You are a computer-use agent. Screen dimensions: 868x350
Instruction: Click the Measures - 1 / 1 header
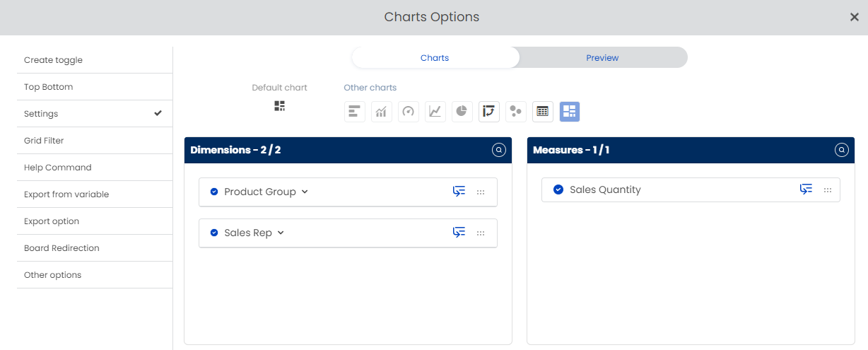571,150
